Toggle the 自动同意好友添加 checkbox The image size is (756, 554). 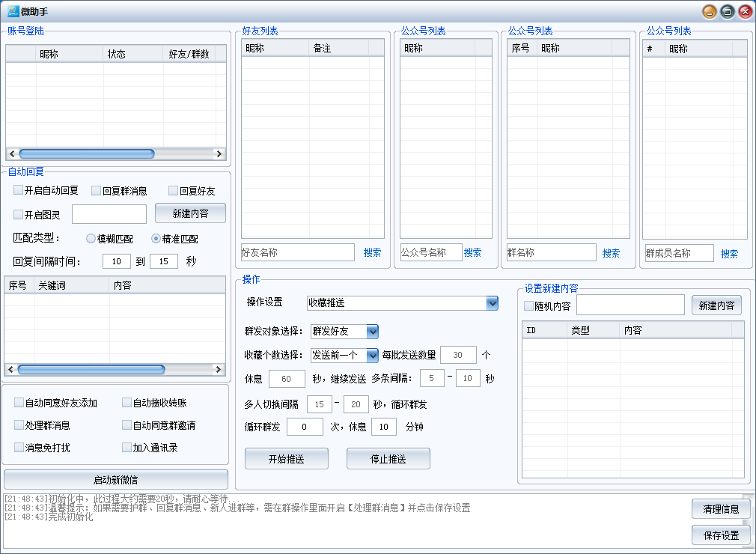pos(19,403)
